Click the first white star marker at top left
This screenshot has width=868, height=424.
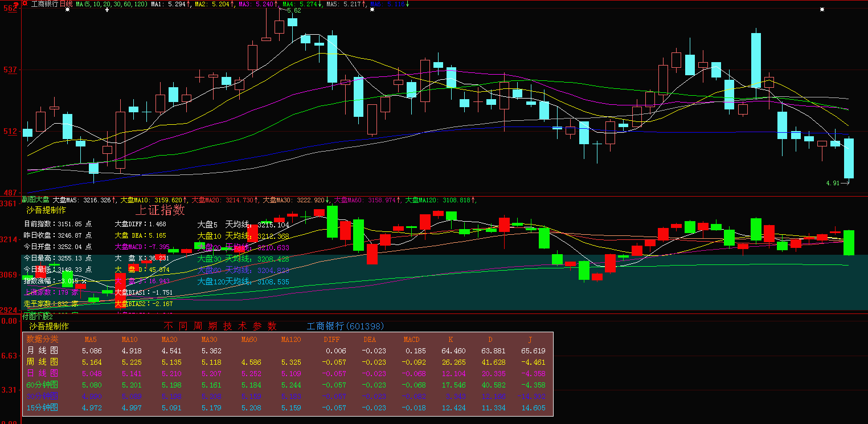(x=68, y=10)
